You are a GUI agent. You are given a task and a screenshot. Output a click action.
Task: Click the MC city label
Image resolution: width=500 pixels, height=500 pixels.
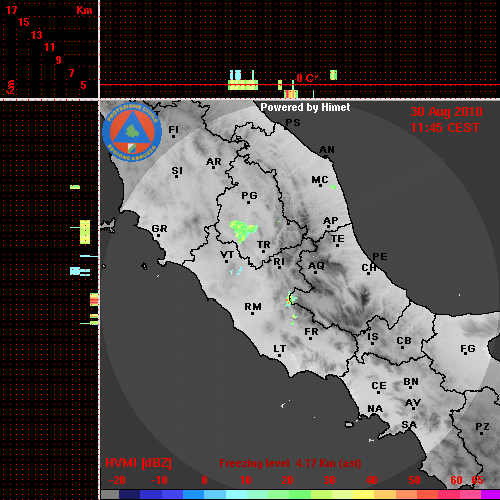[x=320, y=180]
